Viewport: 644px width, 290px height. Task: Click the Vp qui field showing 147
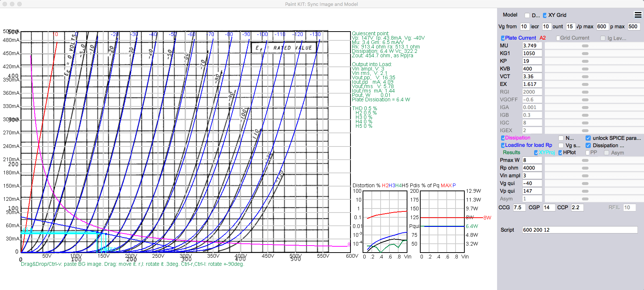tap(532, 191)
